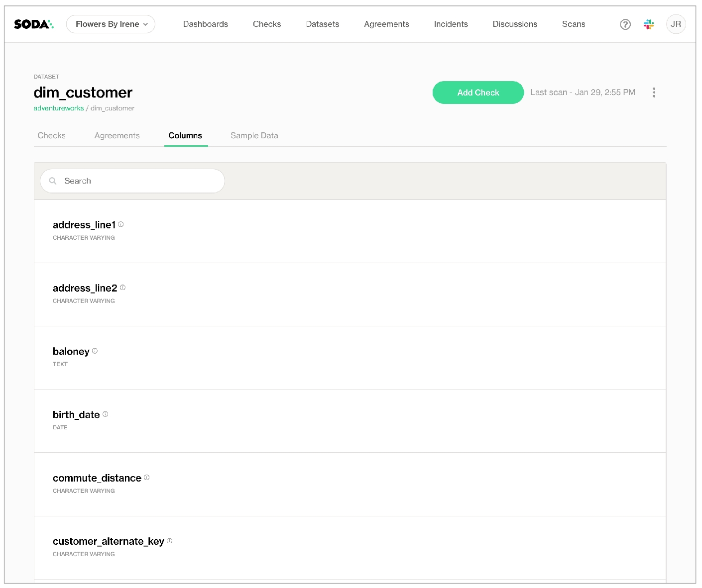Image resolution: width=702 pixels, height=588 pixels.
Task: Follow the adventureworks breadcrumb link
Action: [58, 108]
